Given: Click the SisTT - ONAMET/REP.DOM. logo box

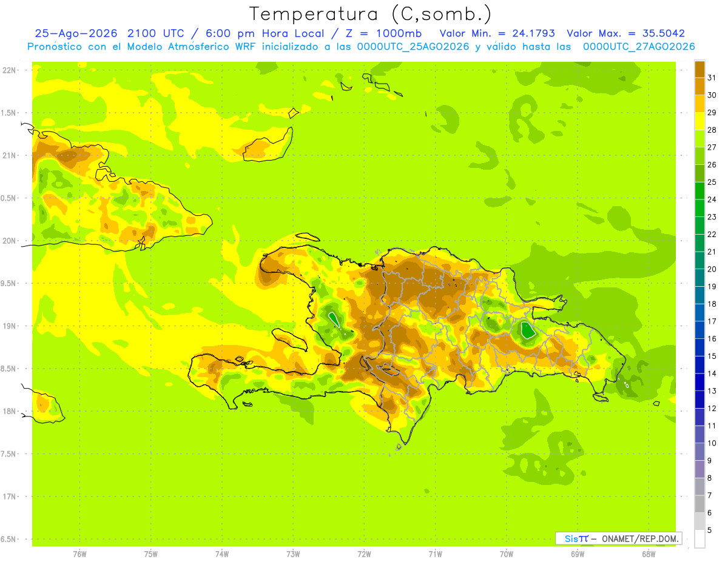Looking at the screenshot, I should tap(618, 538).
